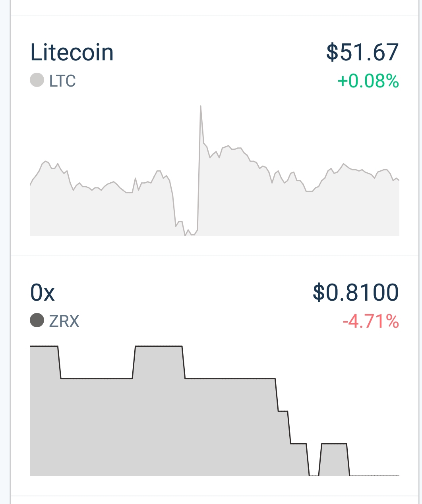Open the Litecoin price chart area
Screen dimensions: 422x504
point(215,170)
